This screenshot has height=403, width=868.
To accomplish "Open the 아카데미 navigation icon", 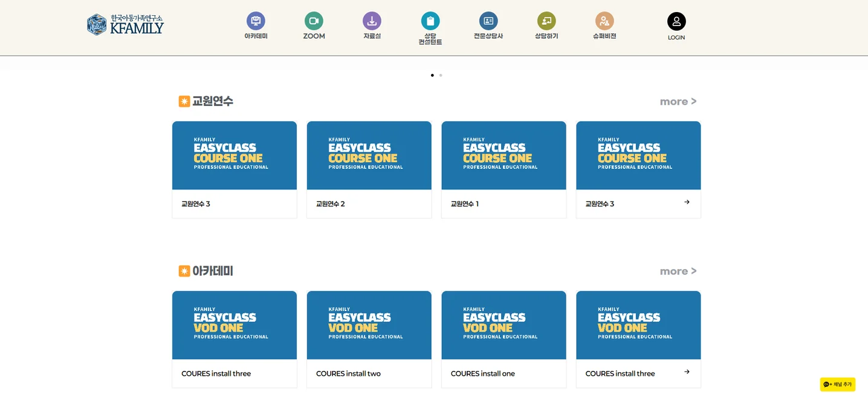I will click(256, 21).
